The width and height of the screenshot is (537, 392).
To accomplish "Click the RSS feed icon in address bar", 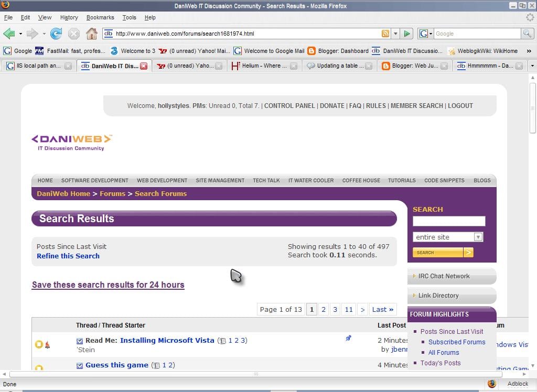I will click(385, 34).
